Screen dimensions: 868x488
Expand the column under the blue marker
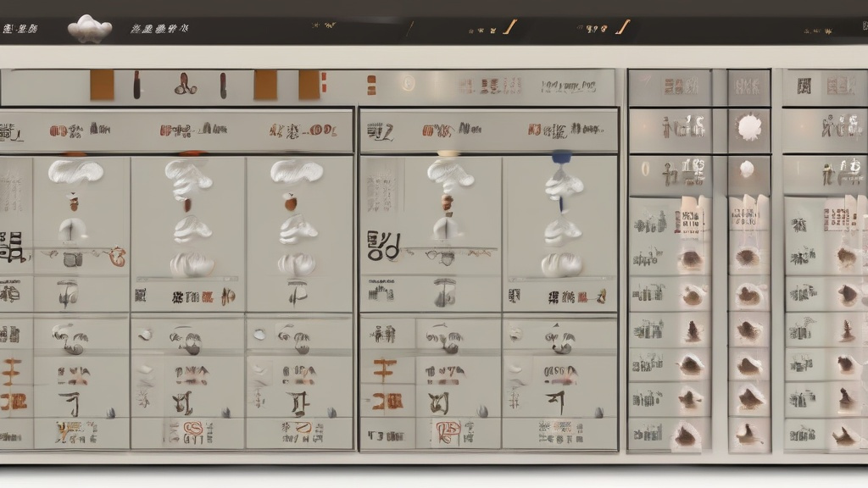(559, 158)
